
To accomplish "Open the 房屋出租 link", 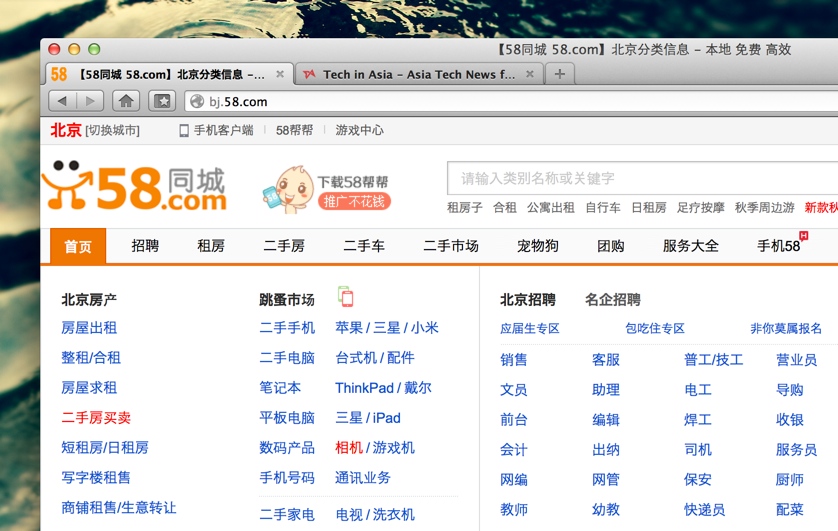I will tap(89, 327).
